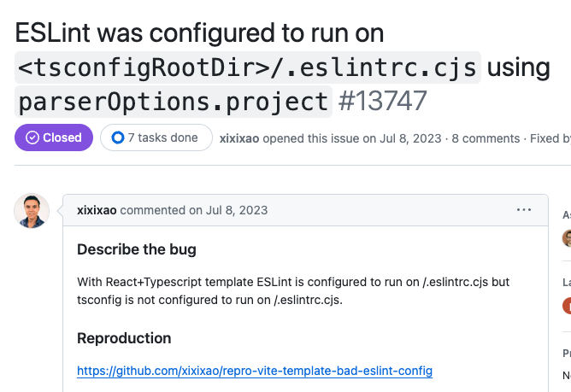Click the parserOptions.project code in title
The height and width of the screenshot is (392, 571).
tap(174, 102)
